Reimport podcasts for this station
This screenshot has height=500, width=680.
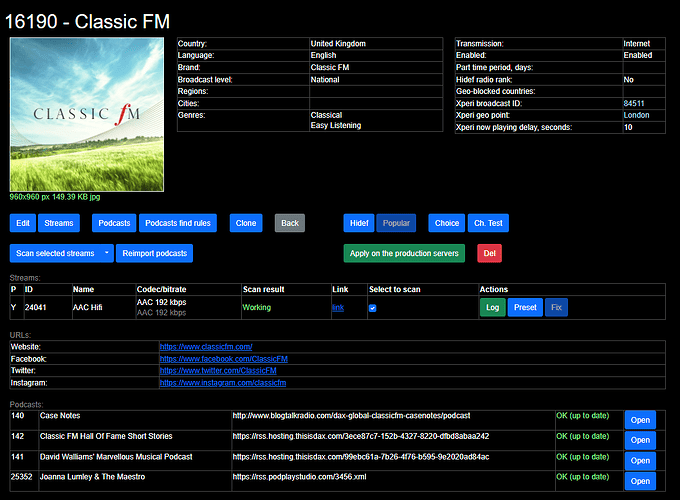click(154, 253)
